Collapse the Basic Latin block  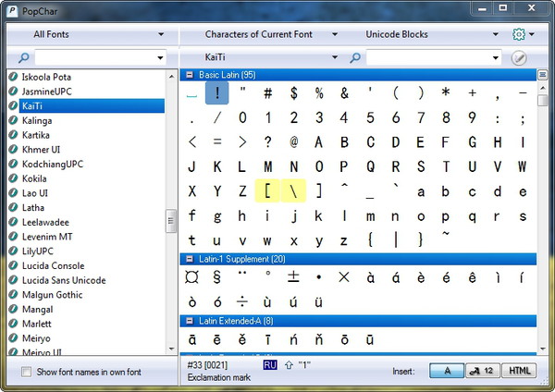pyautogui.click(x=190, y=75)
